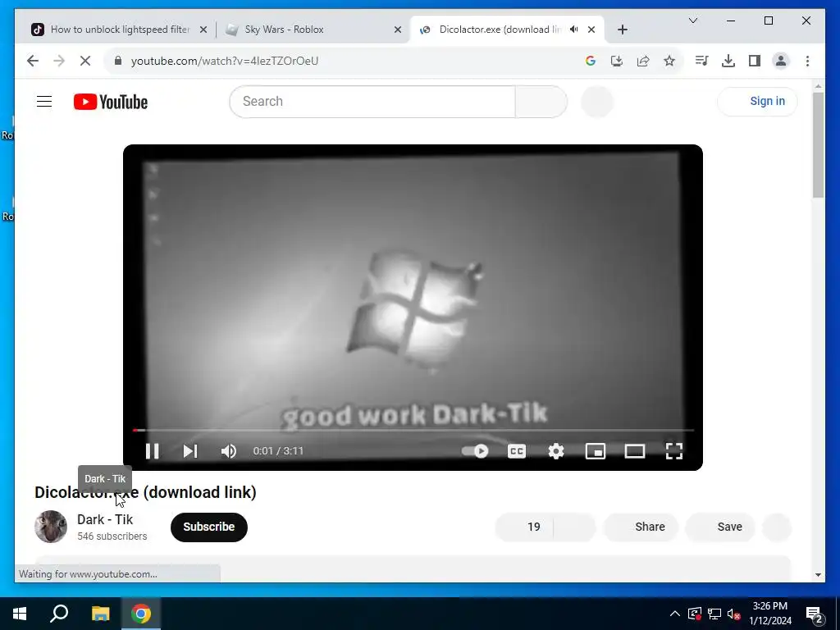840x630 pixels.
Task: Open notification center
Action: click(x=815, y=614)
